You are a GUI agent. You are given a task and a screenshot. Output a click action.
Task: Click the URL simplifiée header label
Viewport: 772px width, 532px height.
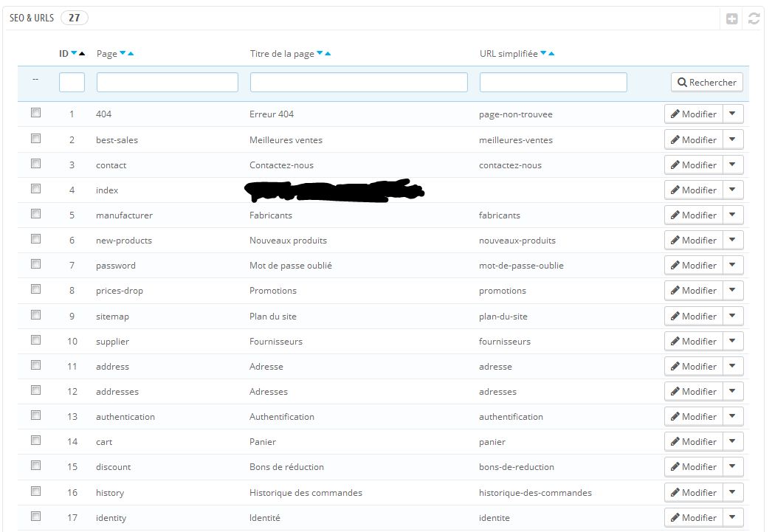509,54
